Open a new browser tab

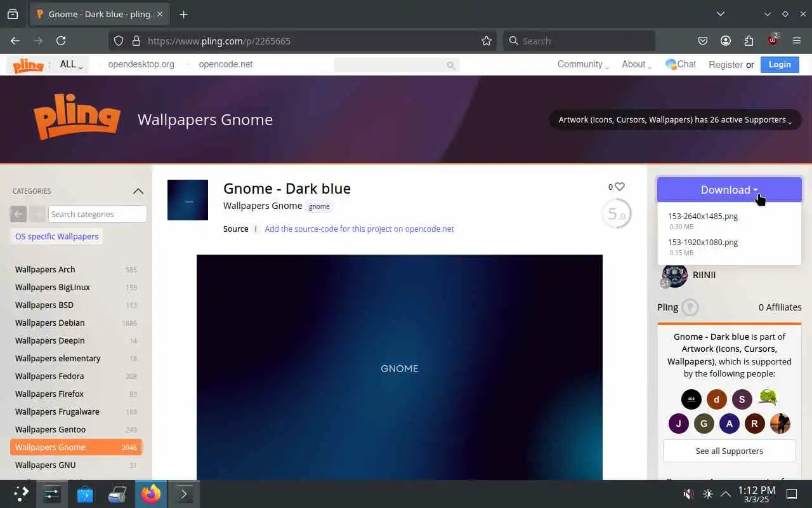(x=183, y=14)
